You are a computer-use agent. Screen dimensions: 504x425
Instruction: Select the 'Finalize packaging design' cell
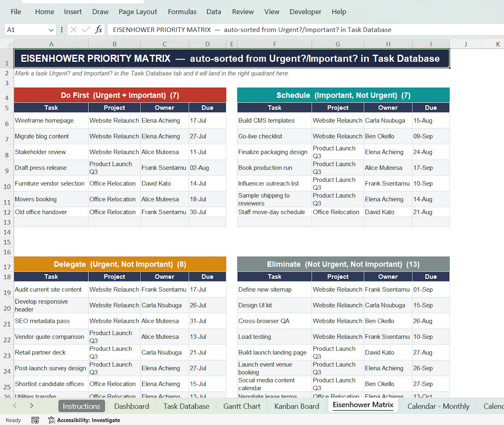(274, 152)
